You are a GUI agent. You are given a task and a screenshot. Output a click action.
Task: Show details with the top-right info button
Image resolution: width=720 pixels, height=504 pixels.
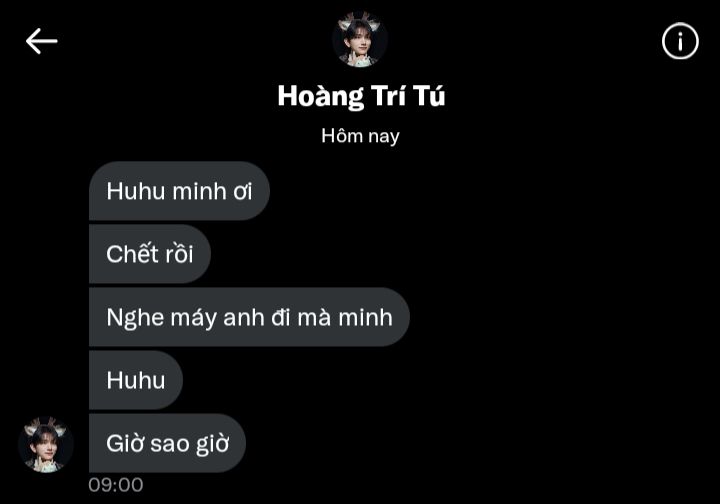point(680,41)
